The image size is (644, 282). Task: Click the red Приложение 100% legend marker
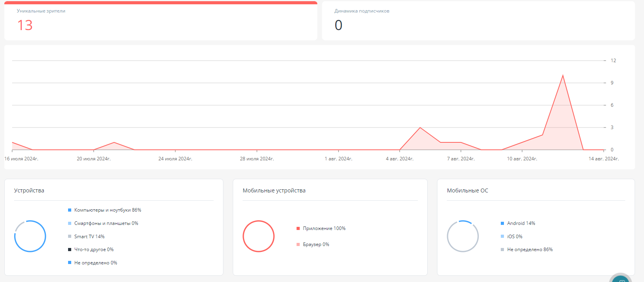298,228
